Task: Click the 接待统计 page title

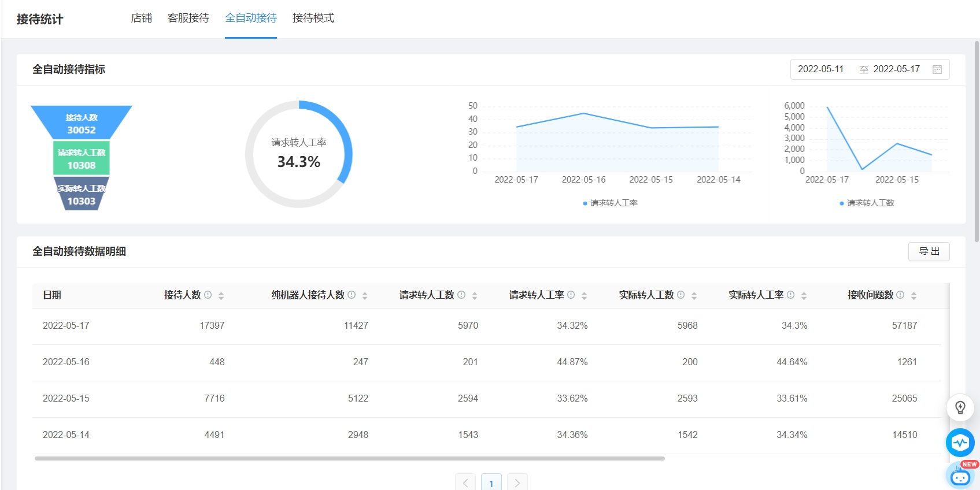Action: [40, 19]
